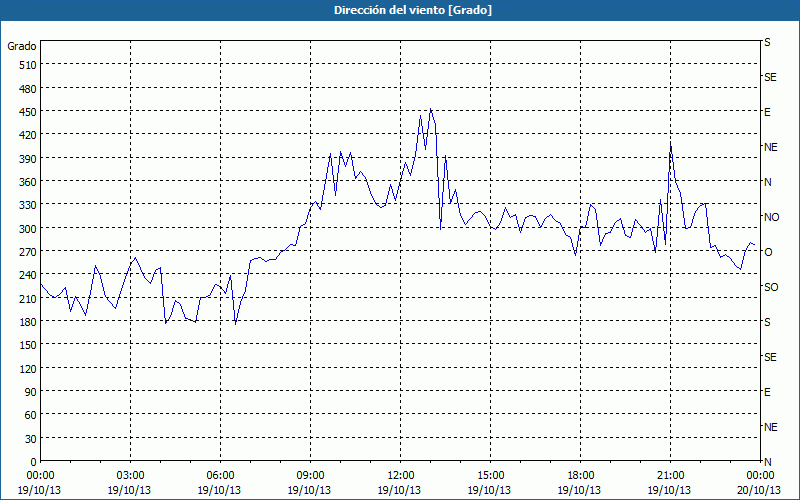Click the 21:00 time axis label
This screenshot has width=800, height=500.
tap(670, 476)
